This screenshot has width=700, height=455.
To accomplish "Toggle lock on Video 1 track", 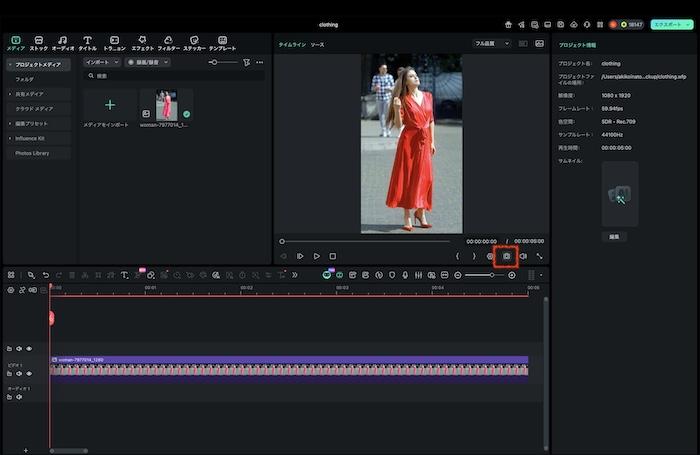I will click(9, 373).
